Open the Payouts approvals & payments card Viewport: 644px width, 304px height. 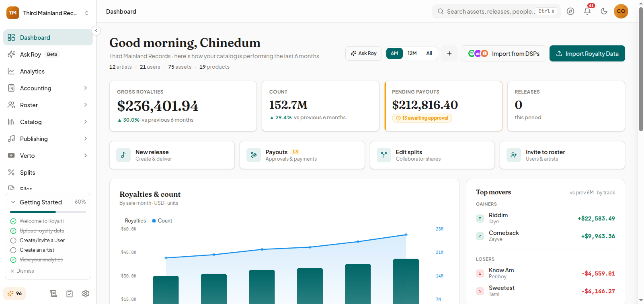(x=302, y=155)
